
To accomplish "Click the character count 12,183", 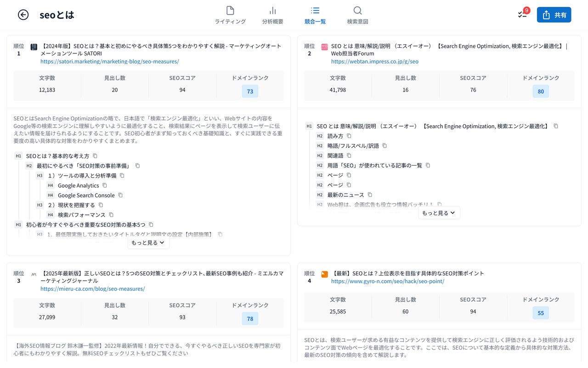I will [47, 90].
